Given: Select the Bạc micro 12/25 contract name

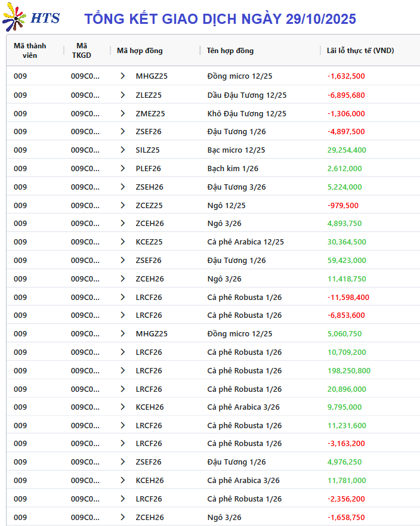Looking at the screenshot, I should [236, 150].
